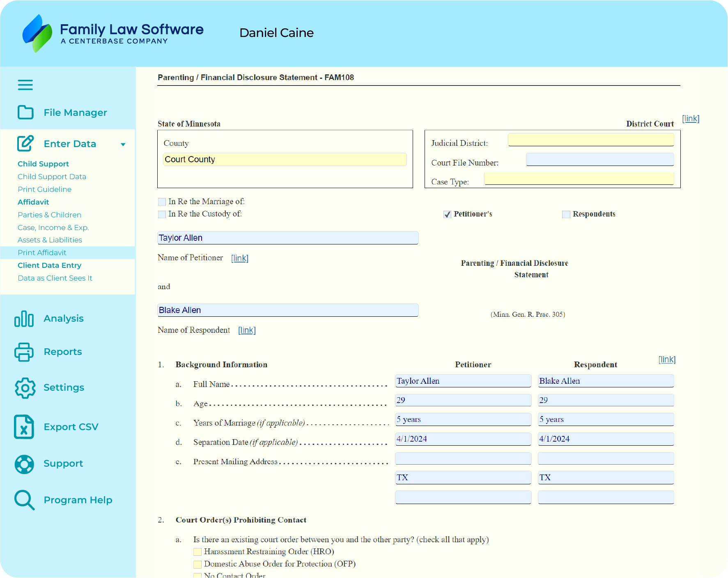The image size is (728, 578).
Task: Uncheck the Petitioner's checkbox
Action: (447, 214)
